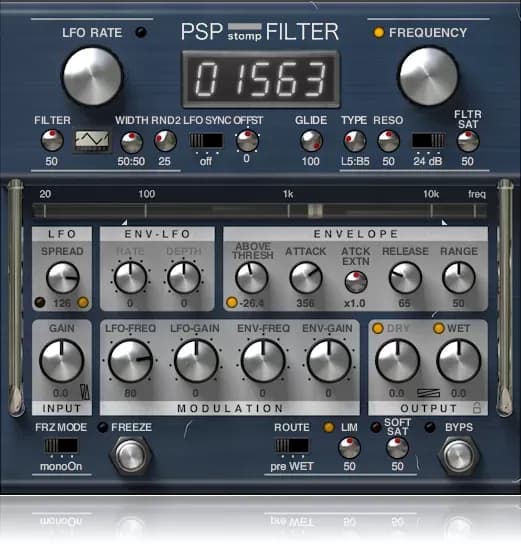Viewport: 521px width, 544px height.
Task: Click the 88 LFO-FREQ value
Action: click(x=130, y=393)
